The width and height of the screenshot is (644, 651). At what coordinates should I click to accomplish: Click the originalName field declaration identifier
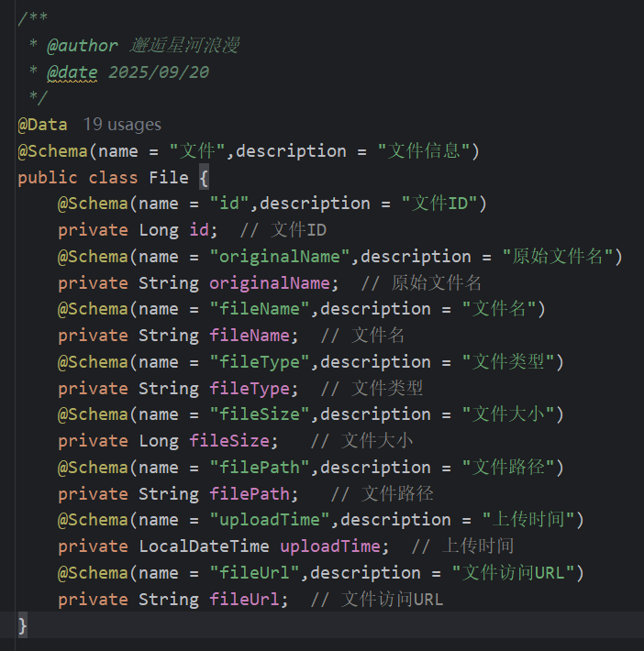[x=270, y=283]
